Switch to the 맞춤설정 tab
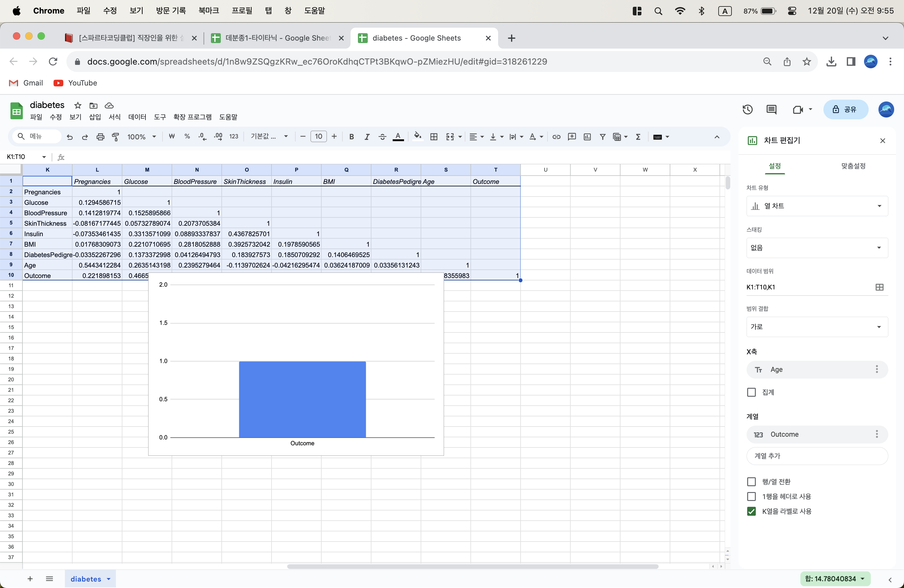This screenshot has height=588, width=904. (853, 166)
